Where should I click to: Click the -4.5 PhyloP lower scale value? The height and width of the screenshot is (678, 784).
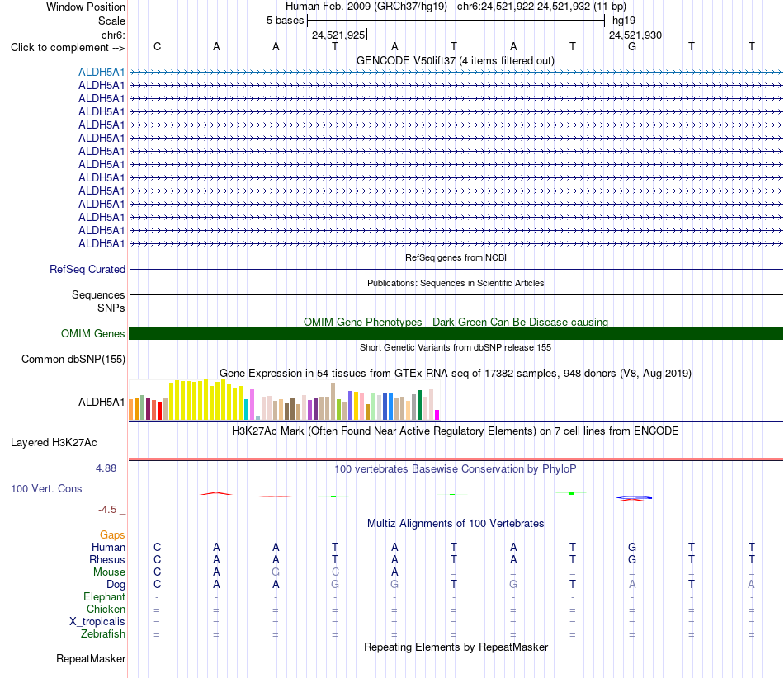pyautogui.click(x=107, y=510)
